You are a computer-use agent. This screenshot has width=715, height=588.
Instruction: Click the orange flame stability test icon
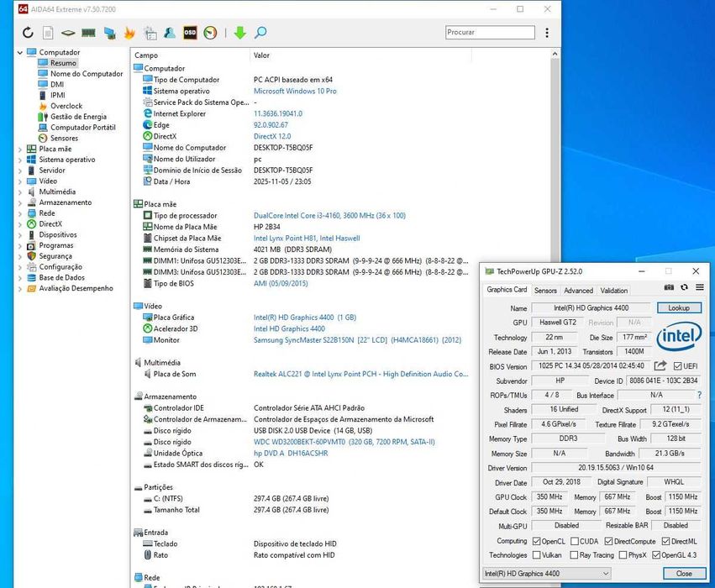(x=129, y=33)
